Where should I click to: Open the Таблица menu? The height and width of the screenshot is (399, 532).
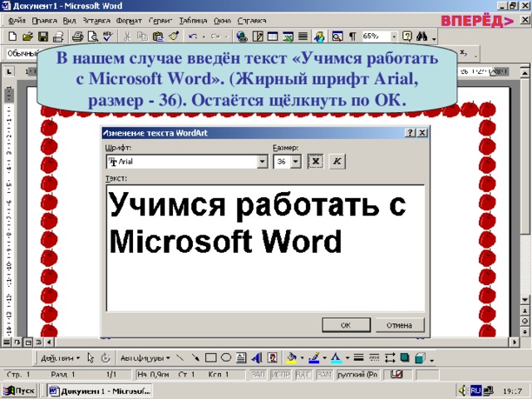(x=193, y=21)
